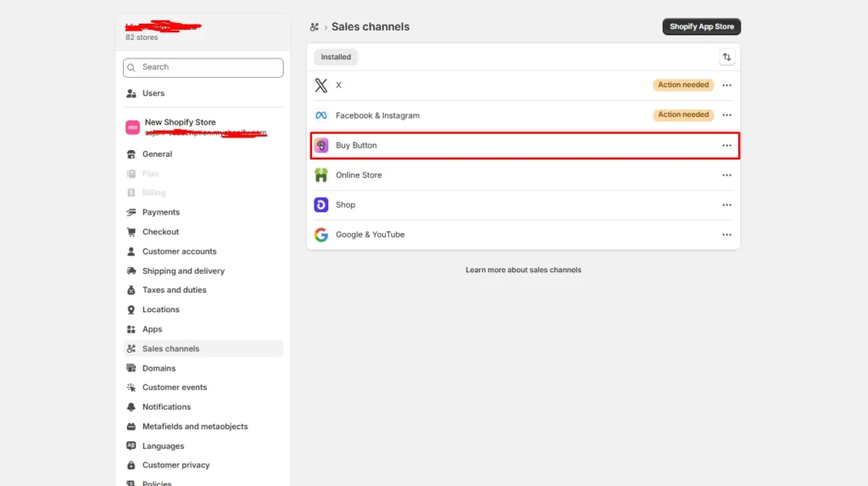868x486 pixels.
Task: Click the 82 stores text
Action: (142, 37)
